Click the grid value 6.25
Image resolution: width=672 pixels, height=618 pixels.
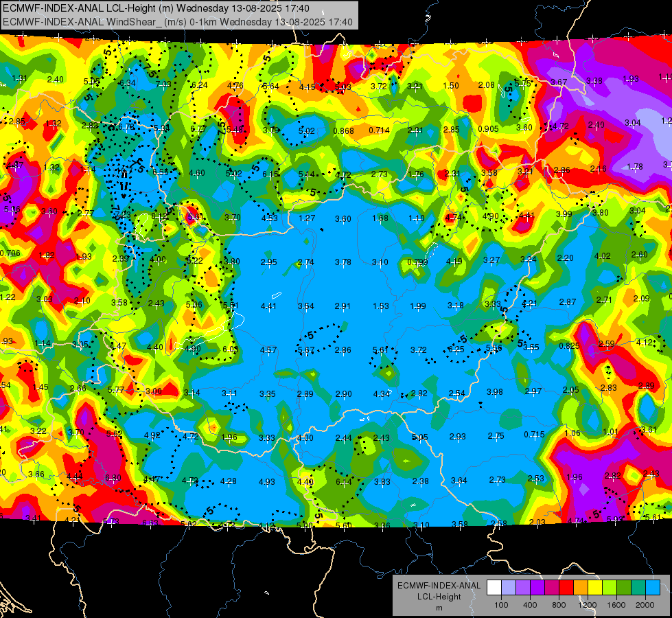(x=456, y=349)
